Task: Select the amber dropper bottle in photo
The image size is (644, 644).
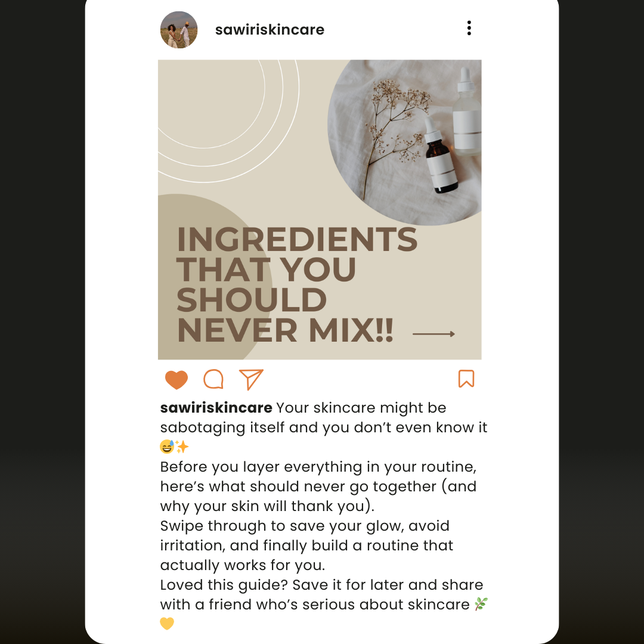Action: (x=439, y=156)
